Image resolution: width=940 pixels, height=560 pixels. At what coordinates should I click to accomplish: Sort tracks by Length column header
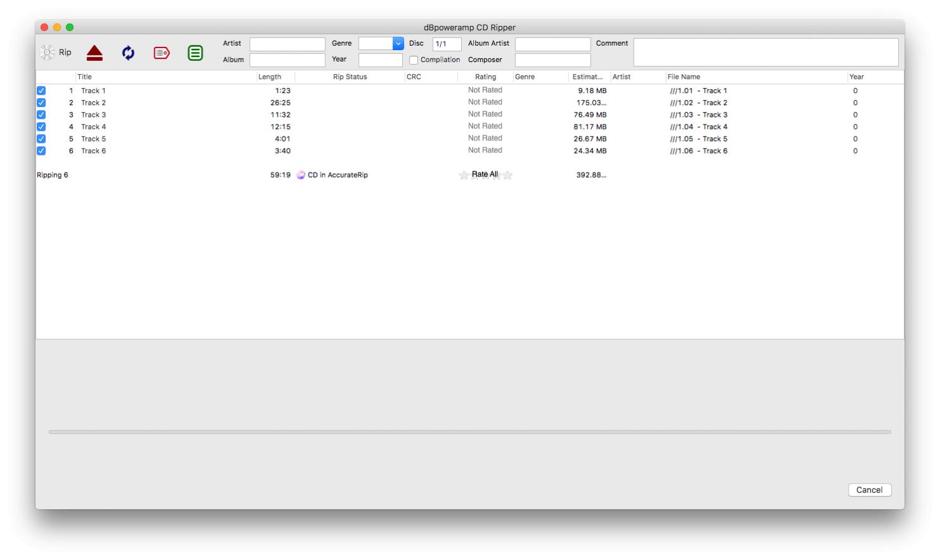point(270,77)
